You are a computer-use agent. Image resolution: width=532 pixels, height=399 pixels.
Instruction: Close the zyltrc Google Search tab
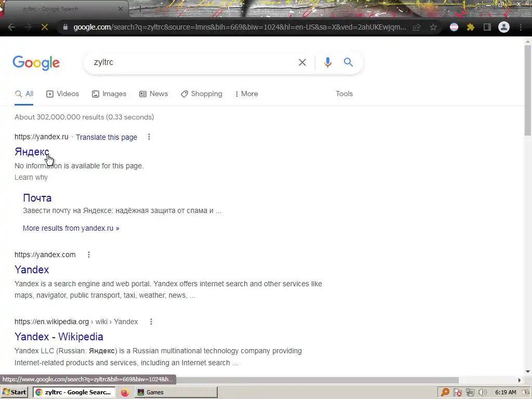(x=121, y=9)
